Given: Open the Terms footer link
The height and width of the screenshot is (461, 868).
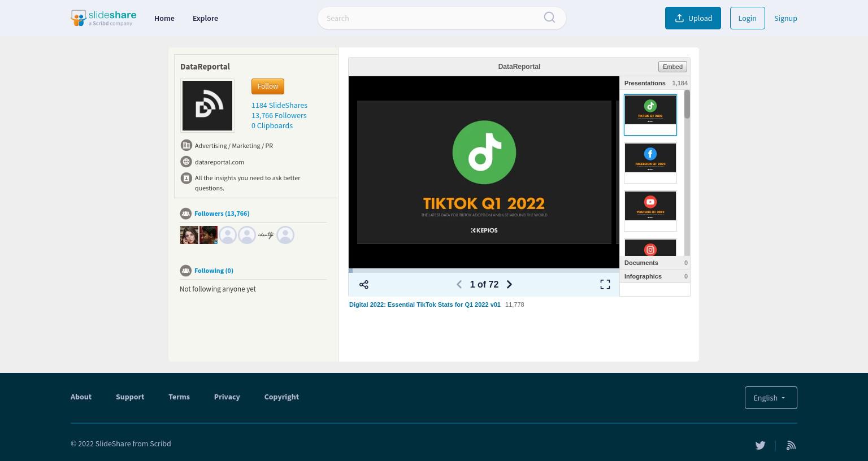Looking at the screenshot, I should (179, 397).
